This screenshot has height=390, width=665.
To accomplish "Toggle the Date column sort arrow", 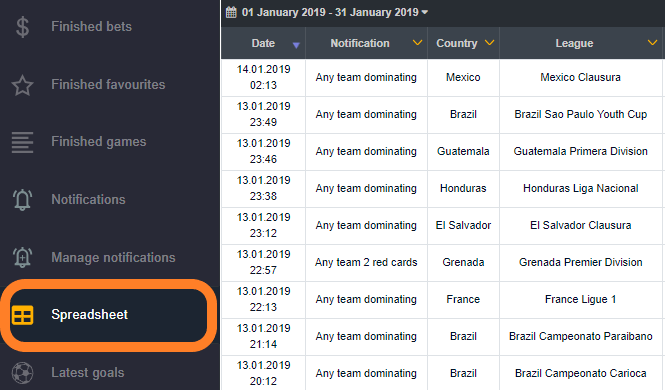I will [296, 45].
